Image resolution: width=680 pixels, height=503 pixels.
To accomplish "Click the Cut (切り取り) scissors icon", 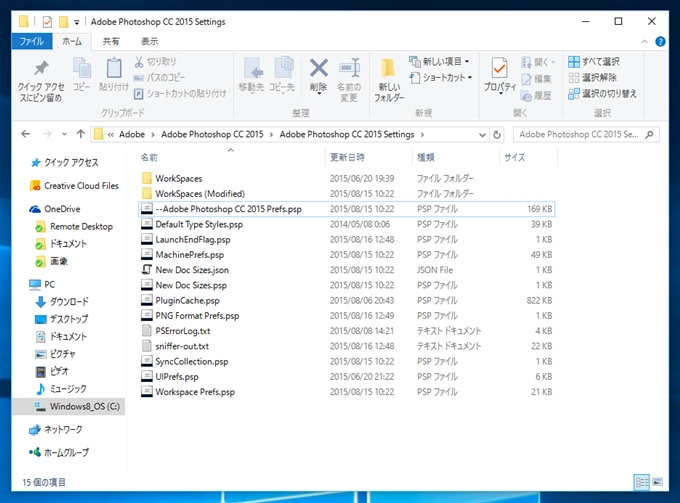I will [x=139, y=62].
